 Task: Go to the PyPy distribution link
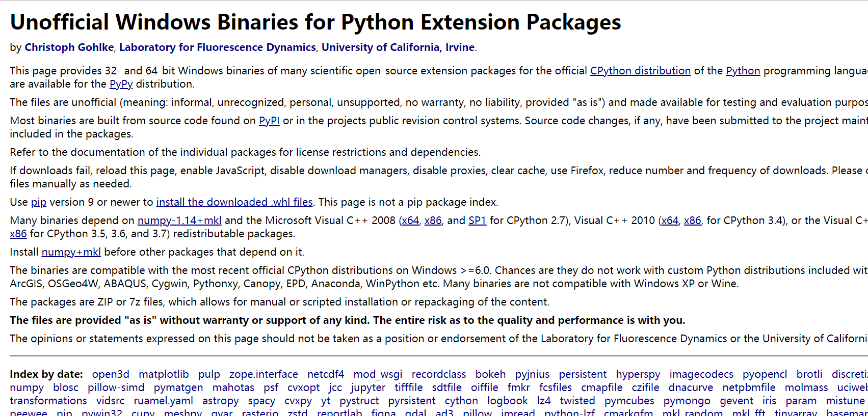(121, 84)
